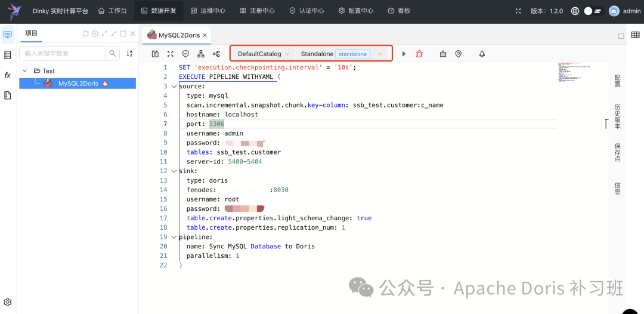Check the SQL syntax with shield icon
644x314 pixels.
click(185, 54)
